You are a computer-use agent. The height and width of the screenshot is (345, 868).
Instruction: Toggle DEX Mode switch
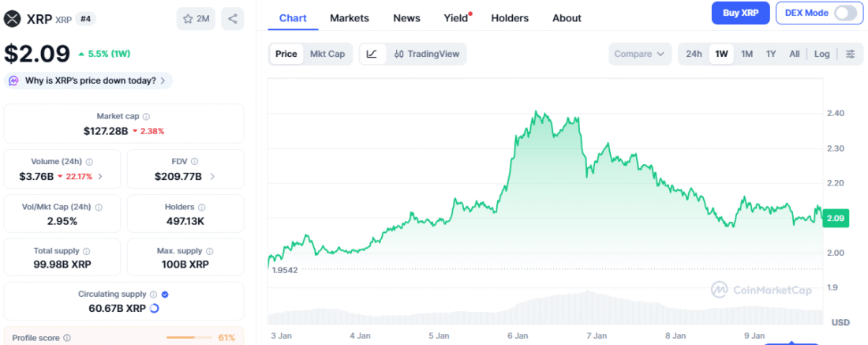click(845, 13)
